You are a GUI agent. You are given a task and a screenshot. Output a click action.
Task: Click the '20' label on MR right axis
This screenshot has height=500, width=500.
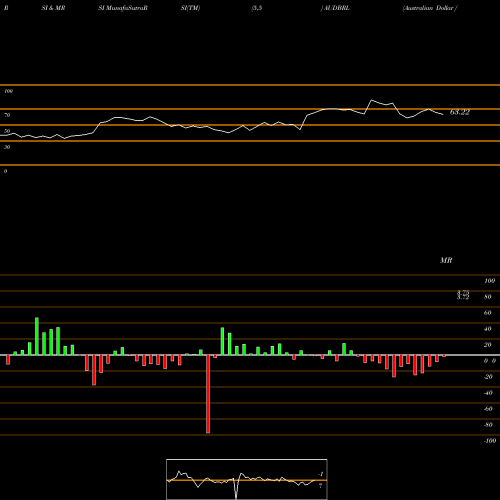tap(488, 345)
